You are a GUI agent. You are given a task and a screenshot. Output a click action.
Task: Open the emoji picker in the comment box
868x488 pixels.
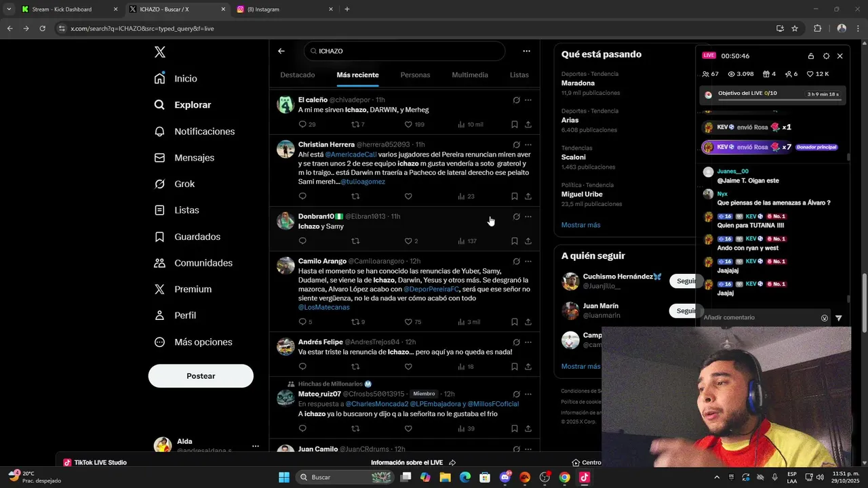[x=825, y=318]
